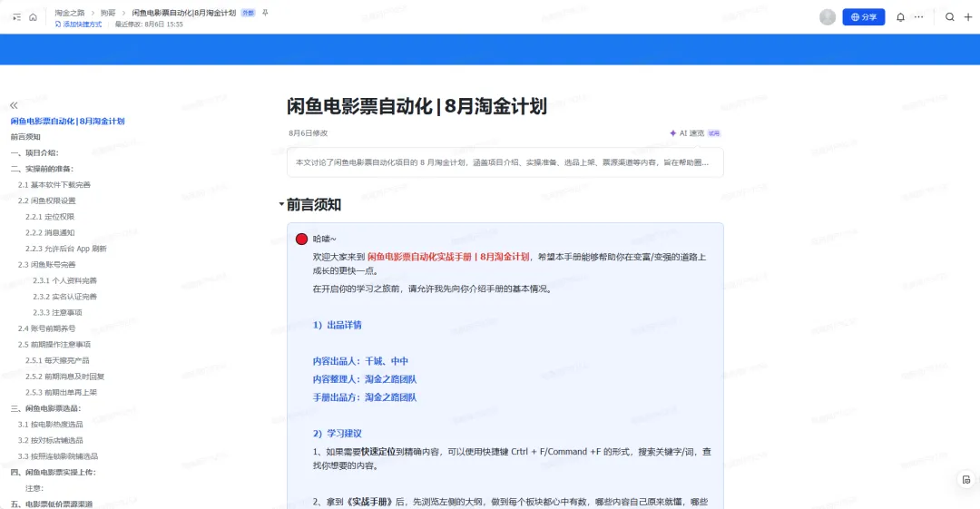Screen dimensions: 980x509
Task: Jump to outline item 3.3 按照连锁影院铺选品
Action: [x=58, y=456]
